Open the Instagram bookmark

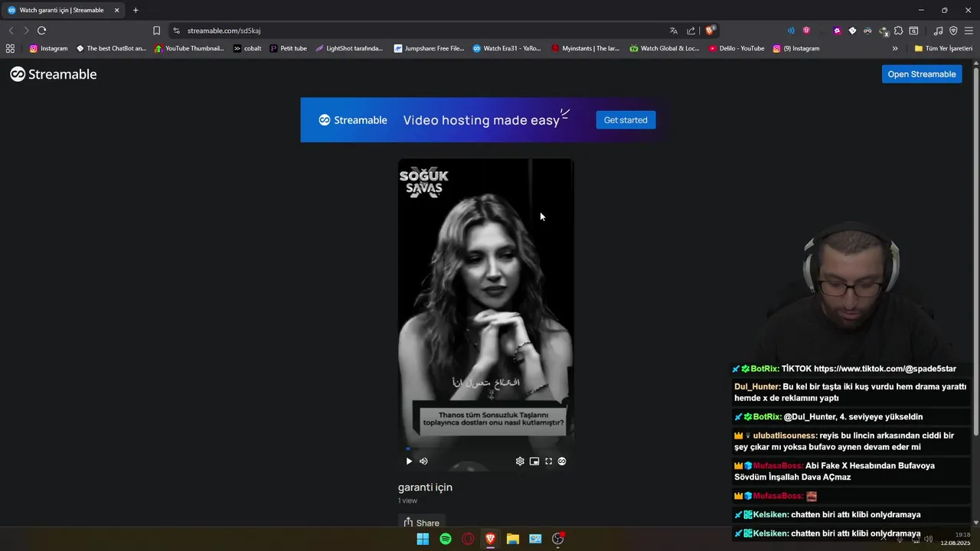point(48,48)
